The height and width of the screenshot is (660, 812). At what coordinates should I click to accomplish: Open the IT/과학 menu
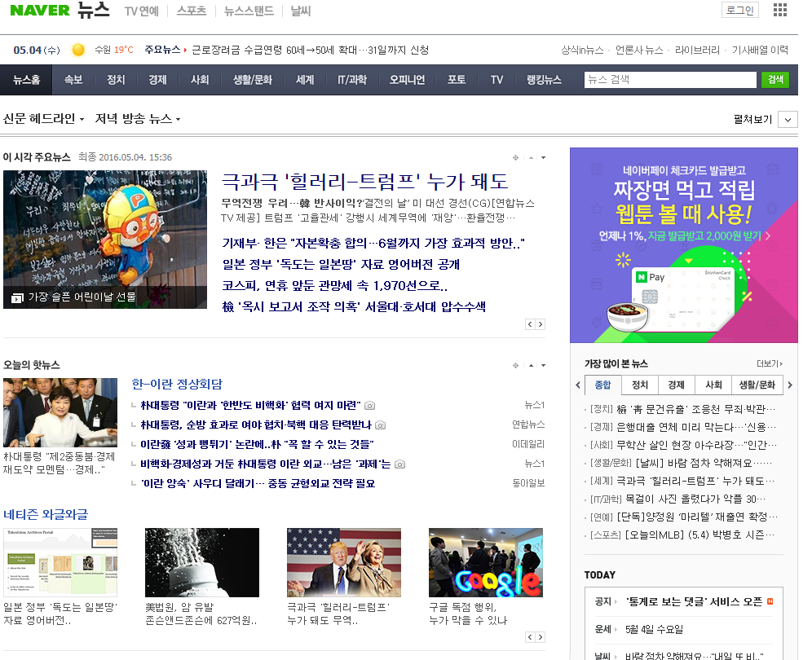click(x=352, y=80)
